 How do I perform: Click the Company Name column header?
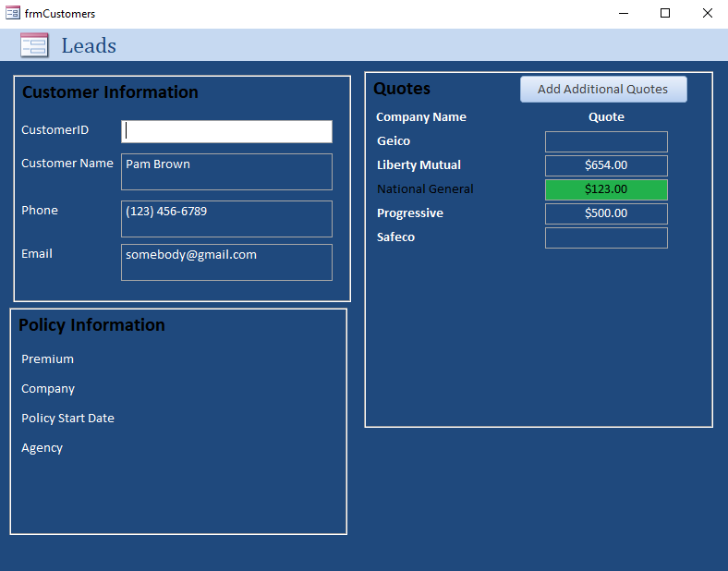tap(421, 117)
